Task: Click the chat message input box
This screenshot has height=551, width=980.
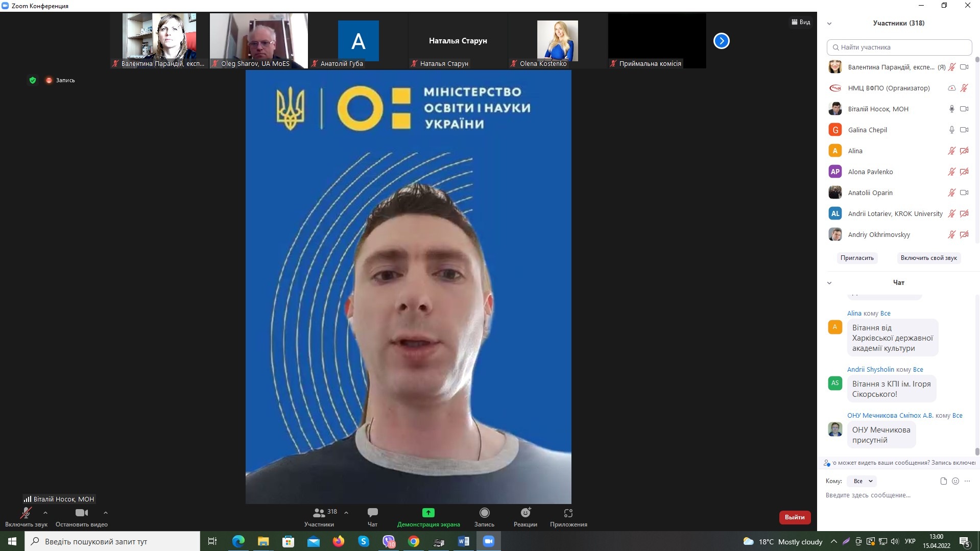Action: point(898,495)
